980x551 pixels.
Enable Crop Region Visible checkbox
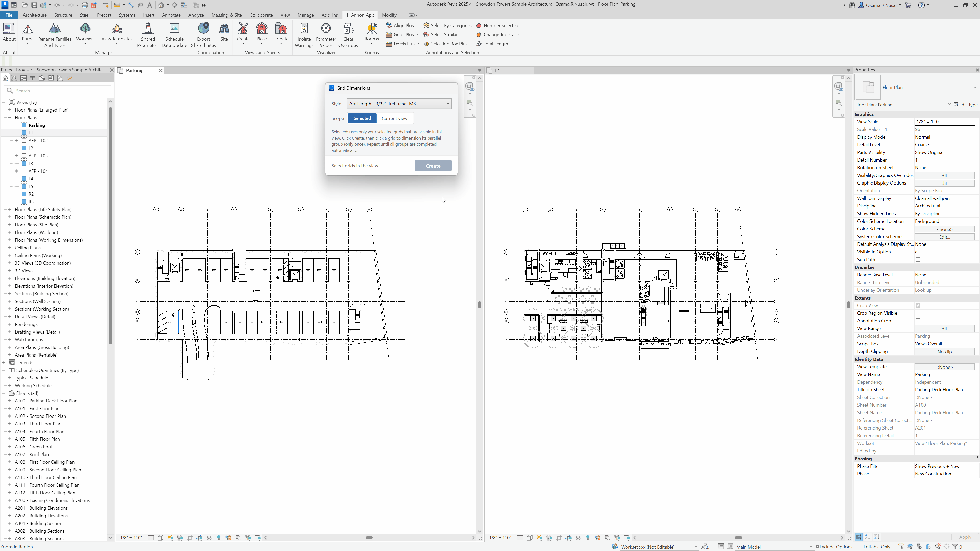point(918,313)
